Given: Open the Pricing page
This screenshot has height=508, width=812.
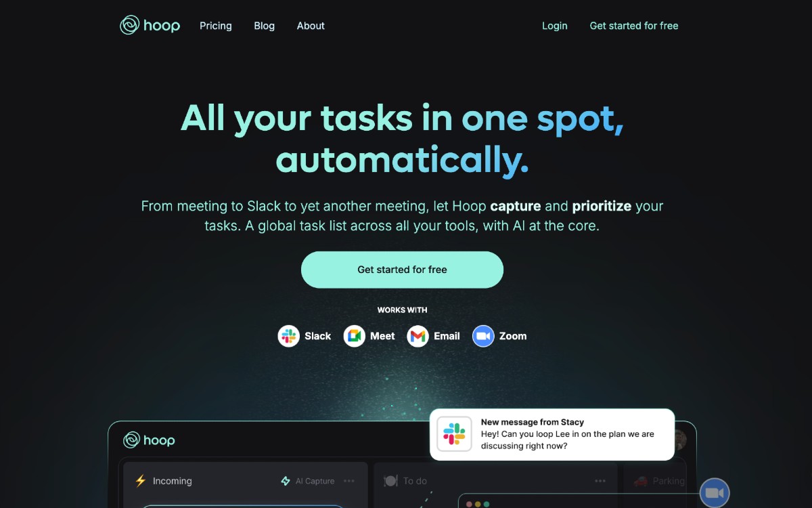Looking at the screenshot, I should [216, 26].
